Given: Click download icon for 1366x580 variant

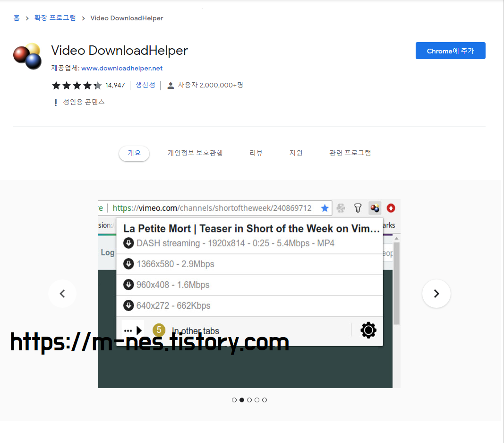Looking at the screenshot, I should 128,264.
